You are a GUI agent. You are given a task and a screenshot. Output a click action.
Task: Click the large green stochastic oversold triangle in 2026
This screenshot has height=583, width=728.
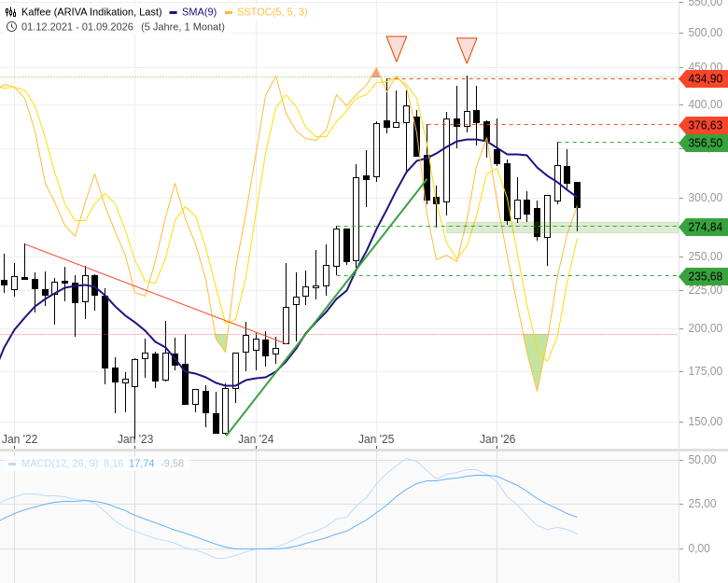537,362
